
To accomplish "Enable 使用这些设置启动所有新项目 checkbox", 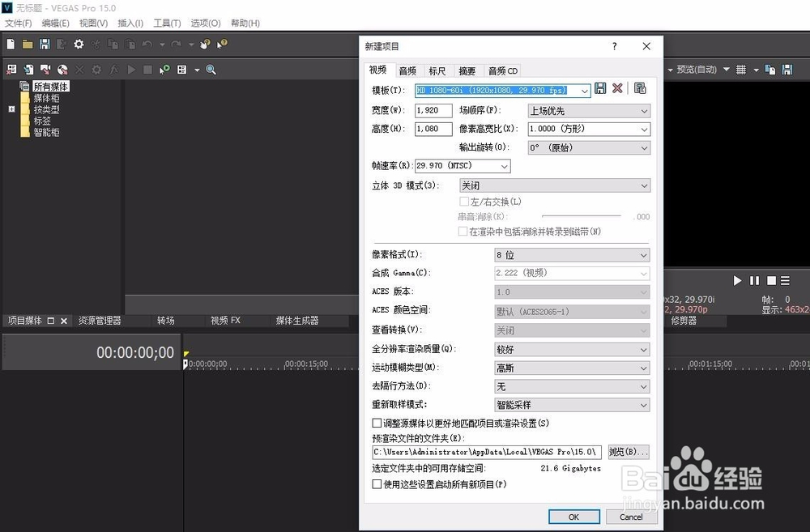I will 377,484.
